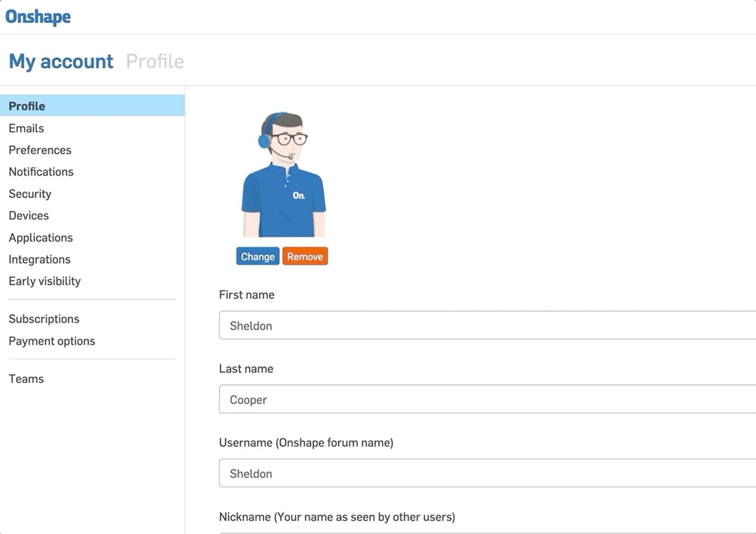The image size is (756, 534).
Task: Select Early visibility option
Action: (45, 281)
